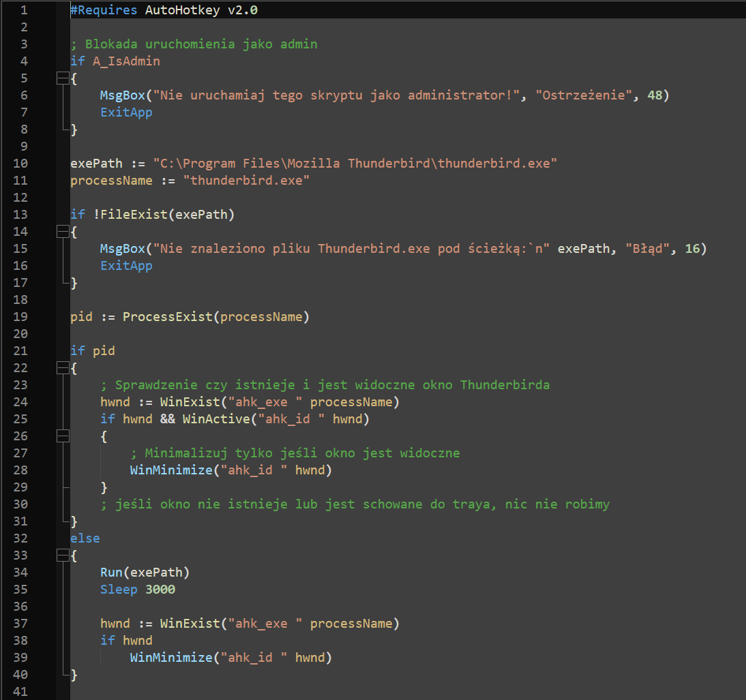Click line number 41 in the gutter
Screen dimensions: 746x700
tap(20, 692)
